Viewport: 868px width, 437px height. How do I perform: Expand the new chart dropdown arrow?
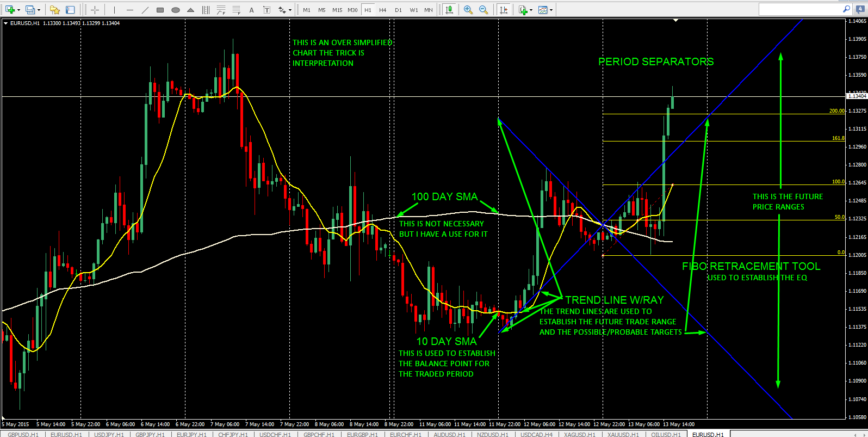pyautogui.click(x=18, y=10)
